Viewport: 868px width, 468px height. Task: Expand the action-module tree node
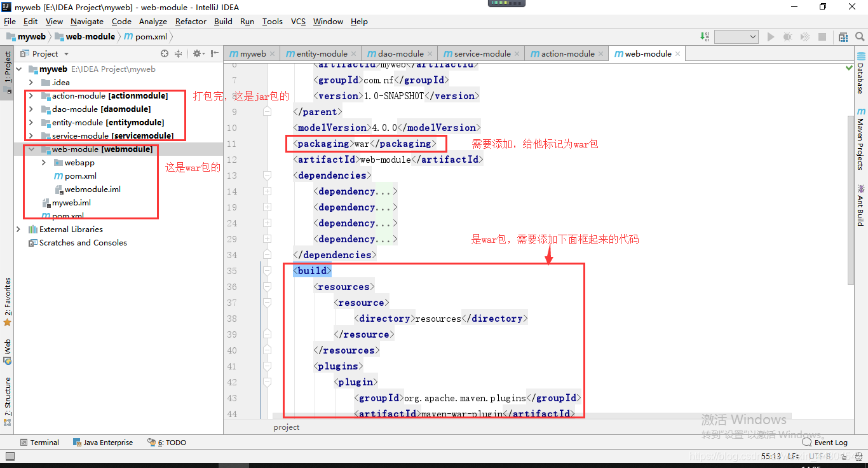(x=31, y=96)
